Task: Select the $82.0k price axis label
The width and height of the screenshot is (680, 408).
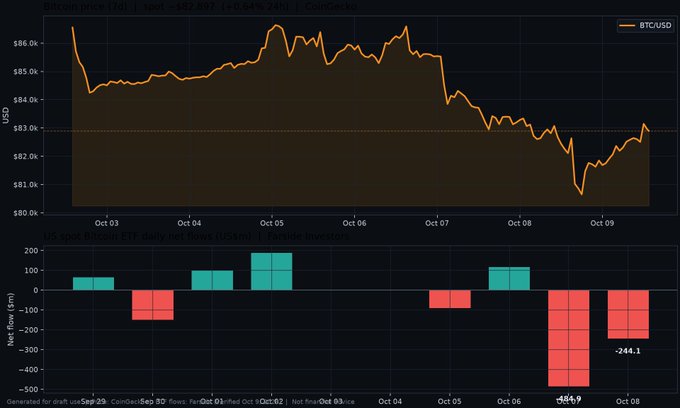Action: click(x=26, y=157)
